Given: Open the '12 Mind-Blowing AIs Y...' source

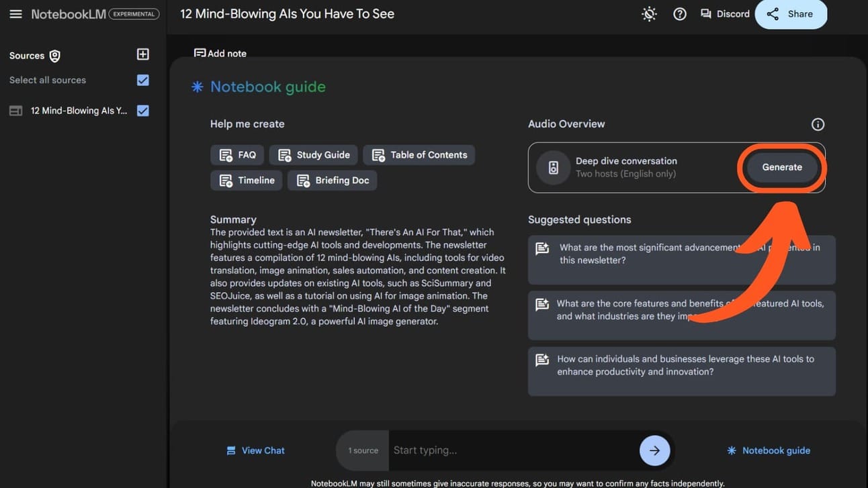Looking at the screenshot, I should 79,111.
